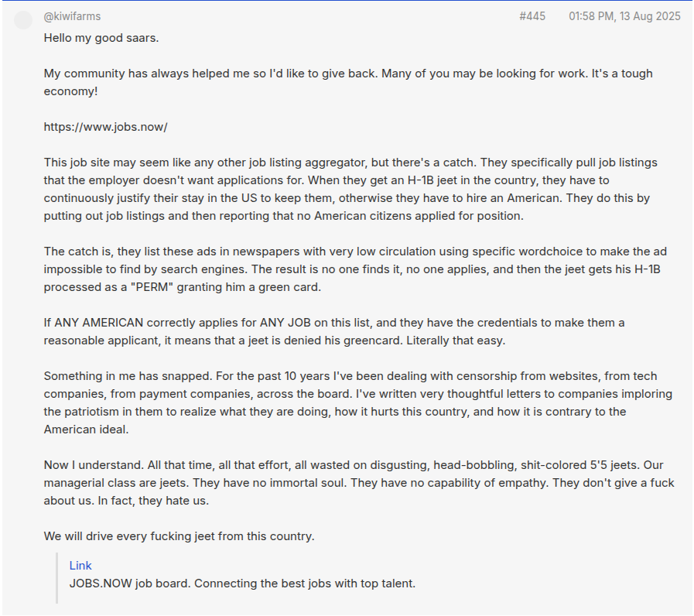This screenshot has height=616, width=694.
Task: Open the permalink for post #445
Action: [x=532, y=16]
